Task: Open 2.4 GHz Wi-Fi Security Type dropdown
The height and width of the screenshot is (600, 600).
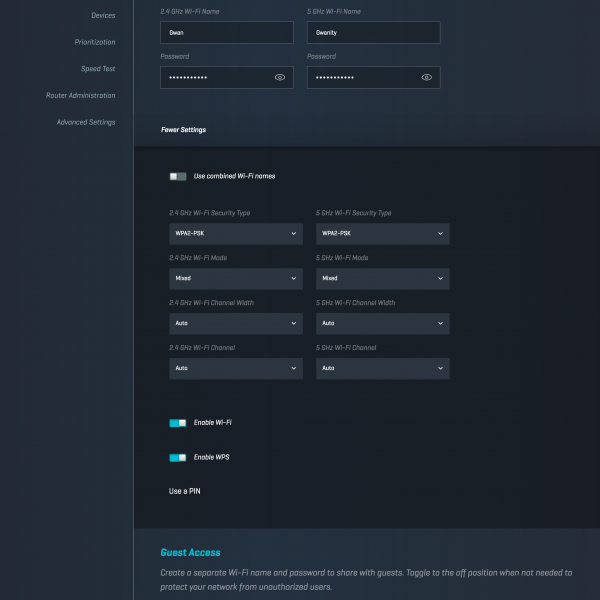Action: tap(235, 233)
